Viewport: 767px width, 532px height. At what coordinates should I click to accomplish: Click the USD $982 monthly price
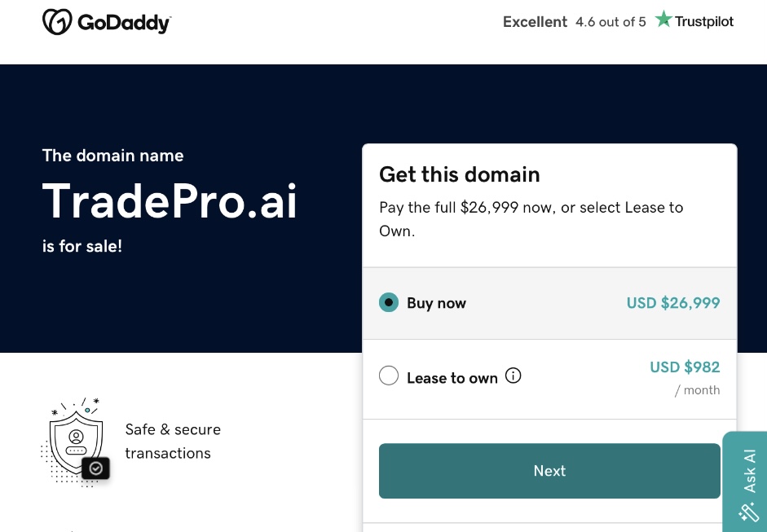click(x=685, y=367)
